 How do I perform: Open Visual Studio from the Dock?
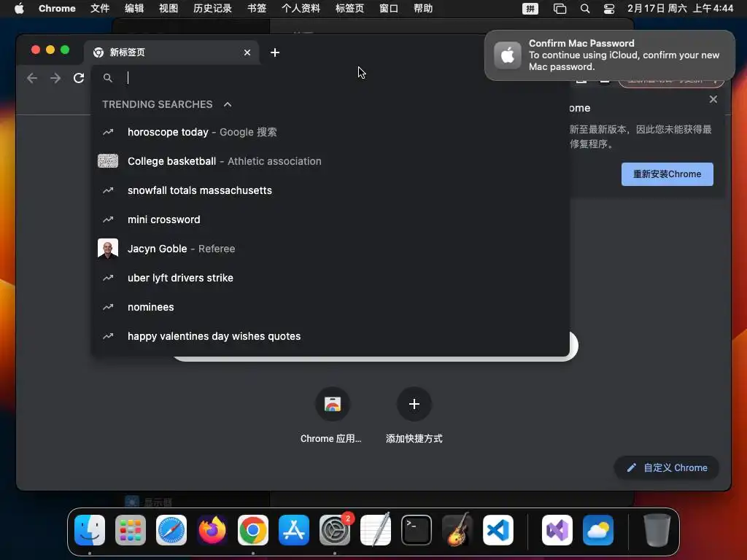click(x=557, y=530)
